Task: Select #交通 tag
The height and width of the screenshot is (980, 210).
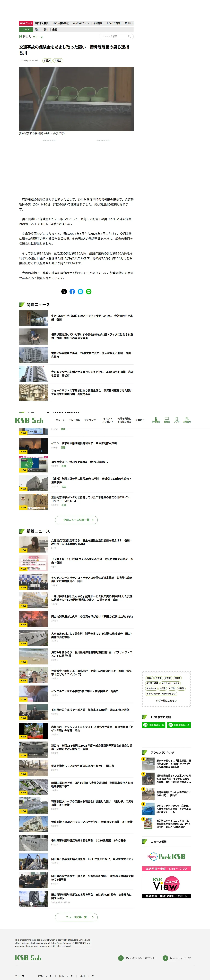Action: 163,688
